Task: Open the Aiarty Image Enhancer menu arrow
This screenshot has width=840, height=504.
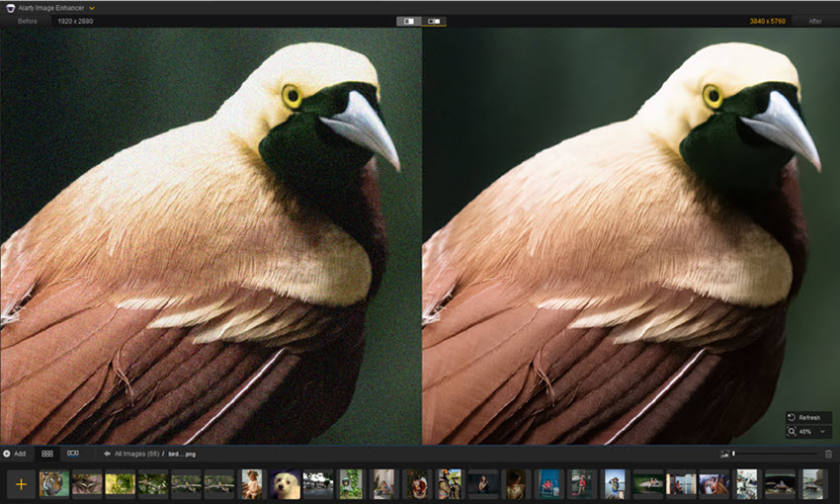Action: (x=92, y=8)
